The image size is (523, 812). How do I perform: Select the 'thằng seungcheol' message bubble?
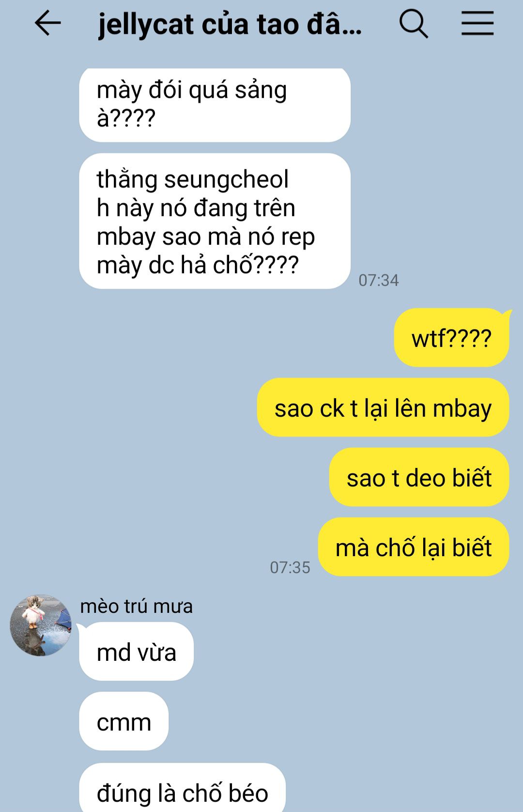coord(215,221)
